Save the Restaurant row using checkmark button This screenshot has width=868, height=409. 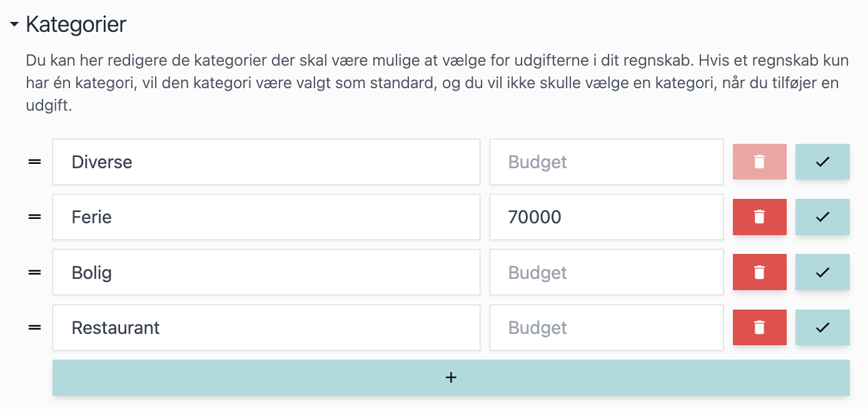[822, 327]
